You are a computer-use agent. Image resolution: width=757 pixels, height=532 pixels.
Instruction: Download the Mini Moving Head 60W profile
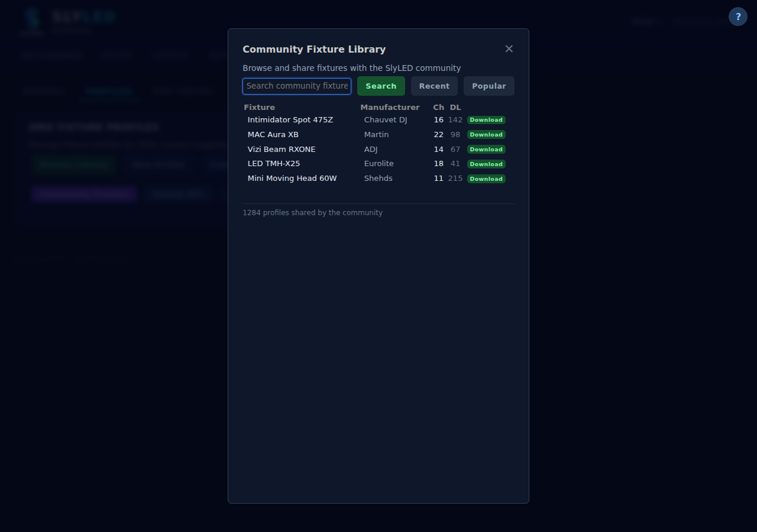pyautogui.click(x=486, y=179)
